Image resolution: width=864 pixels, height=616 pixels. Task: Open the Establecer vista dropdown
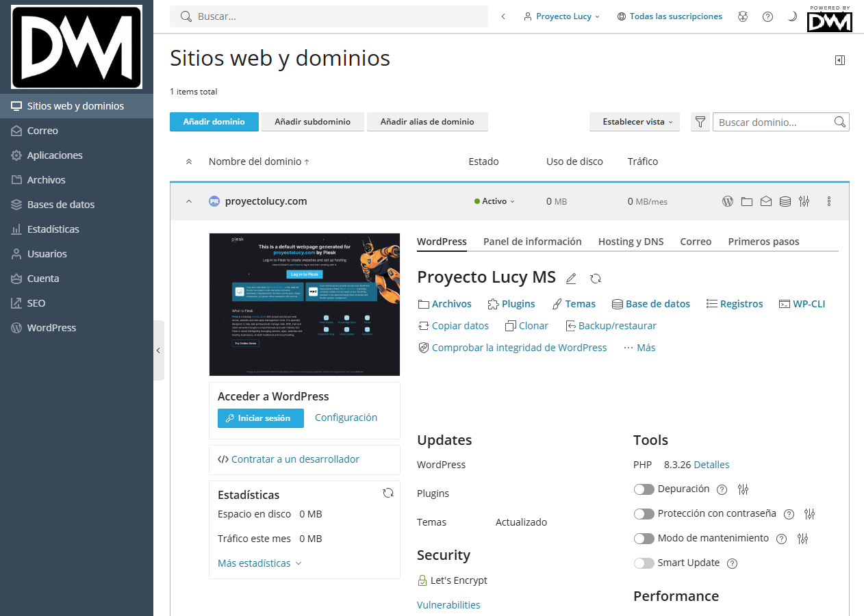click(x=634, y=122)
